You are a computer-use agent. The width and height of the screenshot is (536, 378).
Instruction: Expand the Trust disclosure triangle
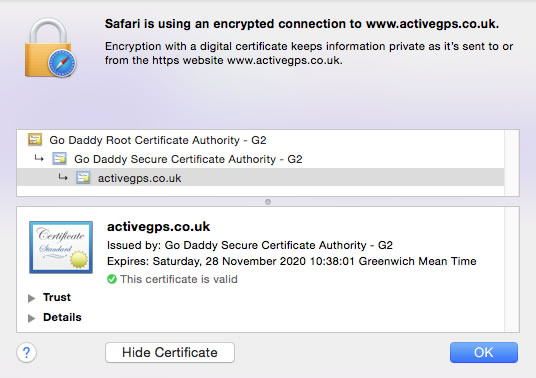click(x=31, y=298)
